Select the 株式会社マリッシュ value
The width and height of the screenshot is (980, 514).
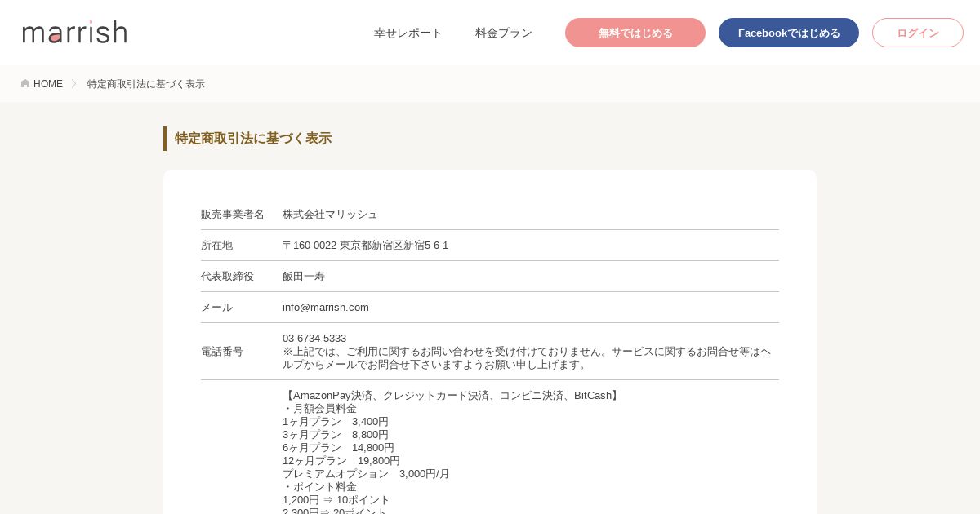[x=330, y=215]
